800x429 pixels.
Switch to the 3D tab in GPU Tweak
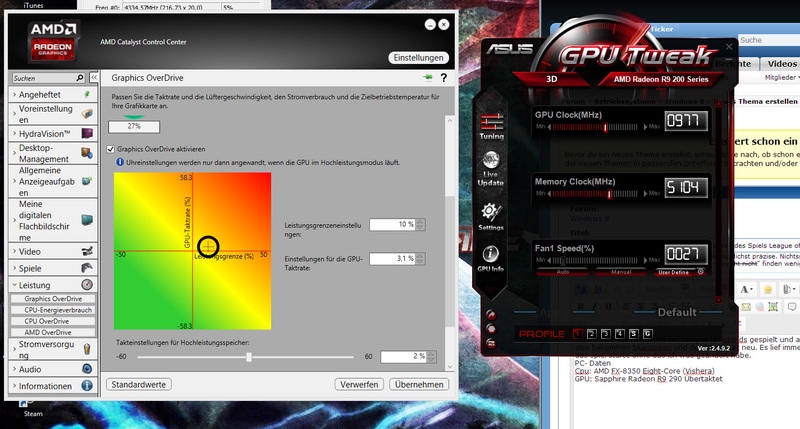point(552,79)
